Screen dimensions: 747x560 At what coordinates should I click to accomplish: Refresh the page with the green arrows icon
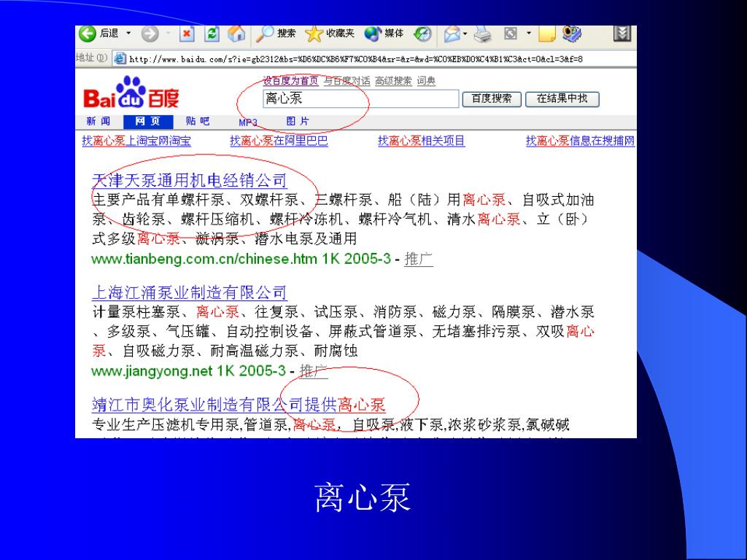(x=212, y=34)
